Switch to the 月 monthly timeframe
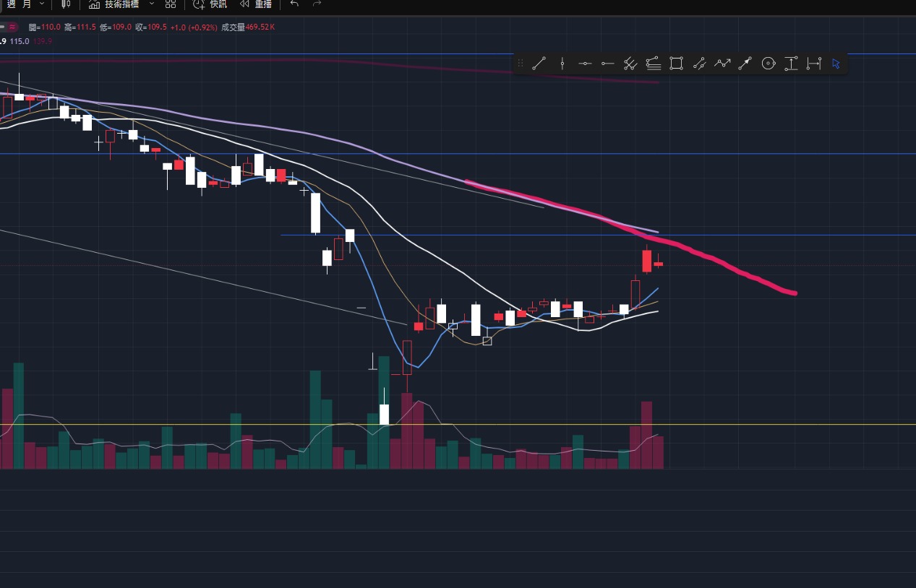916x588 pixels. [27, 4]
